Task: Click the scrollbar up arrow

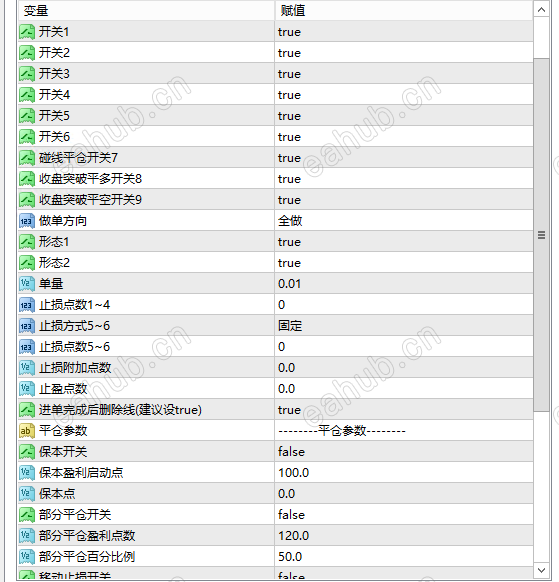Action: click(542, 10)
